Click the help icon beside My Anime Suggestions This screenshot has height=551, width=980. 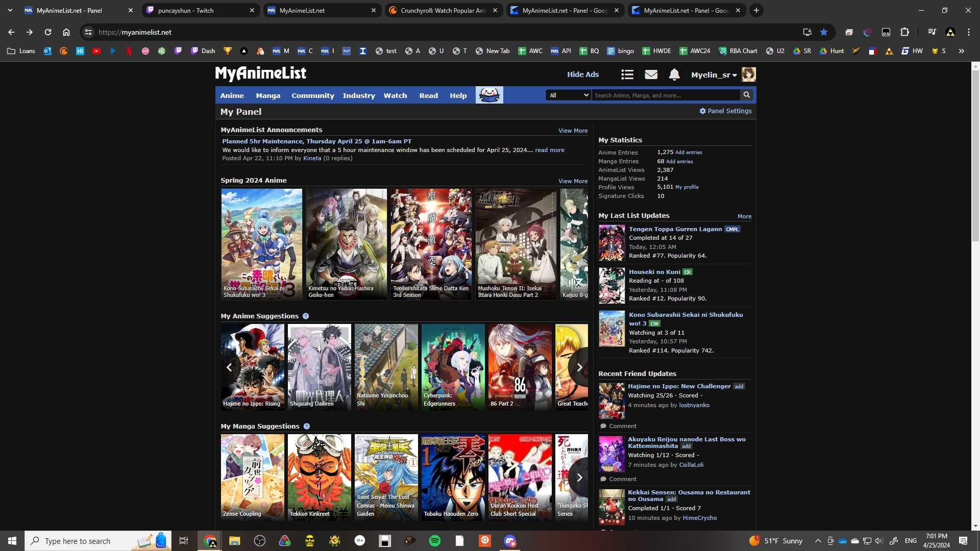click(306, 316)
